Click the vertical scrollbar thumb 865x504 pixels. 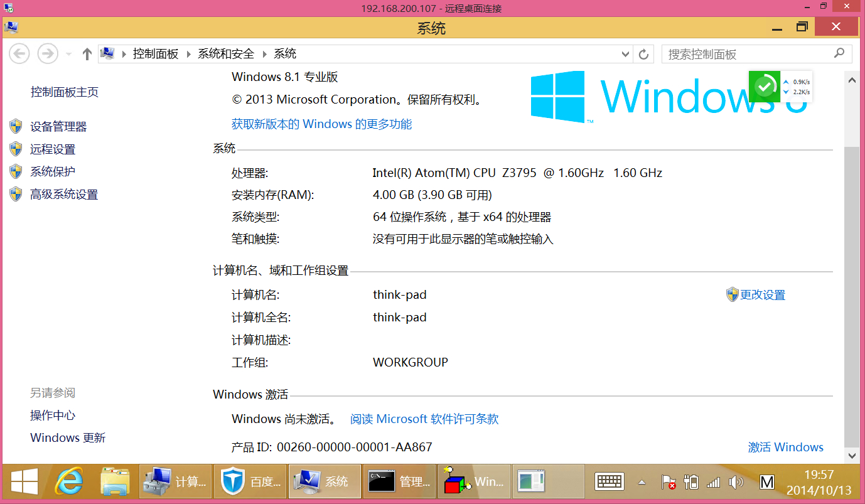(x=852, y=297)
